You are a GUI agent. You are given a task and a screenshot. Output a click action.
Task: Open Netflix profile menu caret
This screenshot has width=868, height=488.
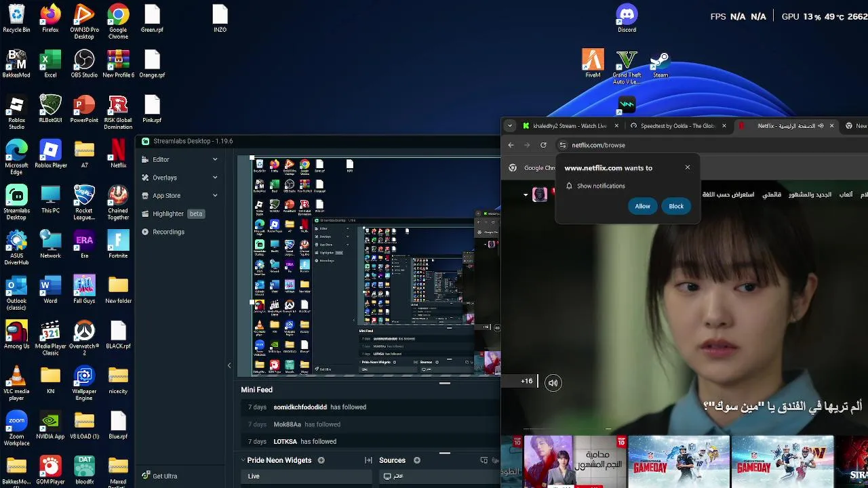point(526,195)
